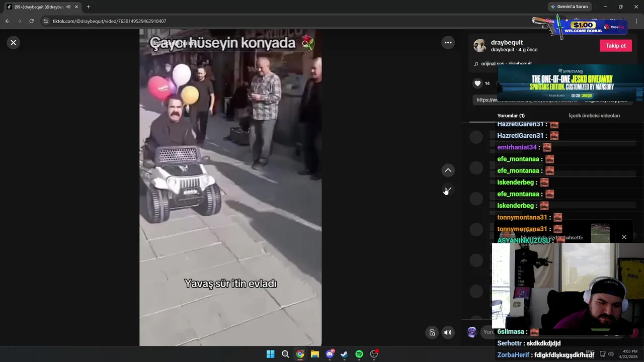The height and width of the screenshot is (362, 644).
Task: Open OBS Studio from the taskbar
Action: tap(374, 354)
